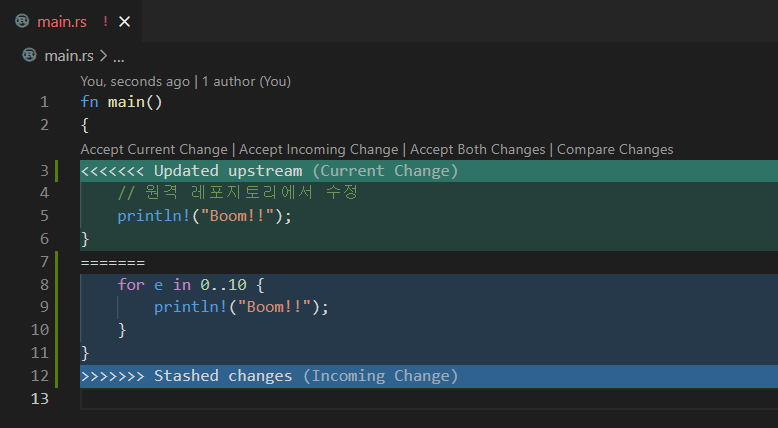This screenshot has height=428, width=778.
Task: Expand the breadcrumb ellipsis symbol
Action: (x=118, y=56)
